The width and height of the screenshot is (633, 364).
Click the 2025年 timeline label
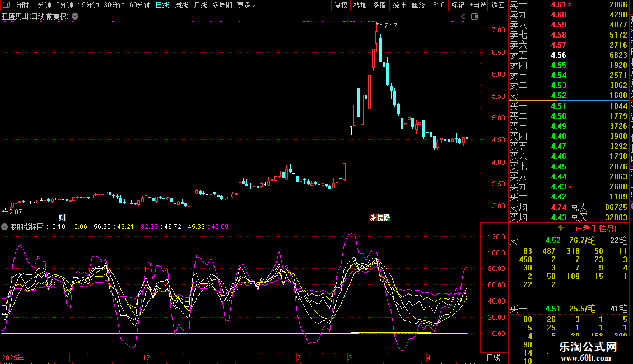[13, 357]
